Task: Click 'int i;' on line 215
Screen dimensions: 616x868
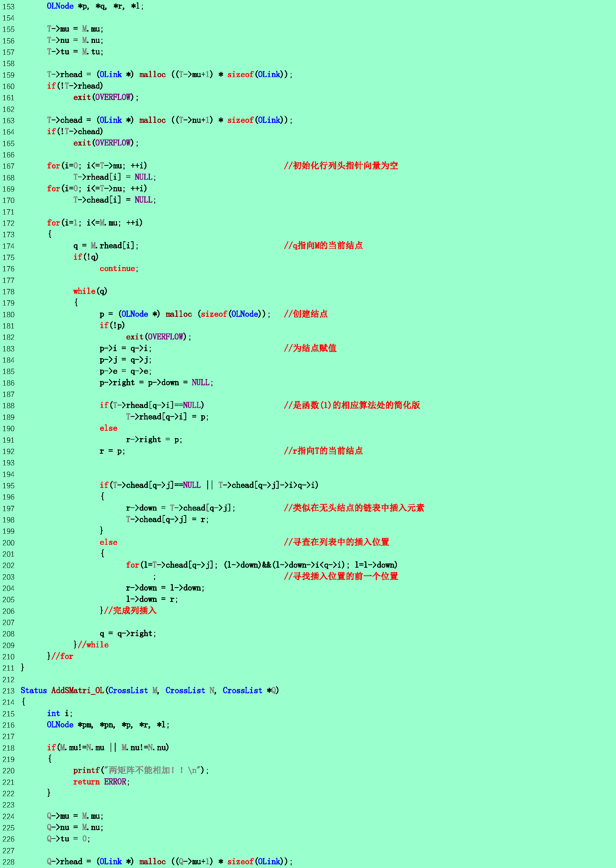Action: point(60,713)
